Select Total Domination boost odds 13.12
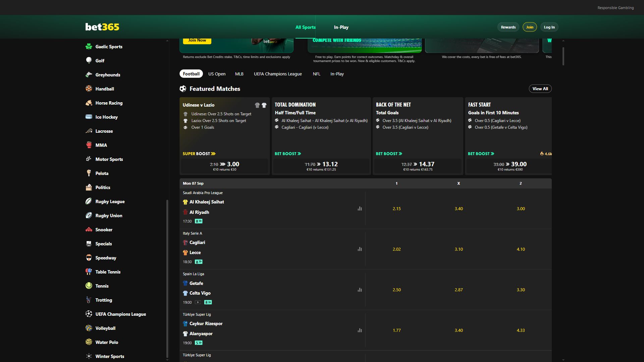This screenshot has width=644, height=362. pyautogui.click(x=321, y=166)
